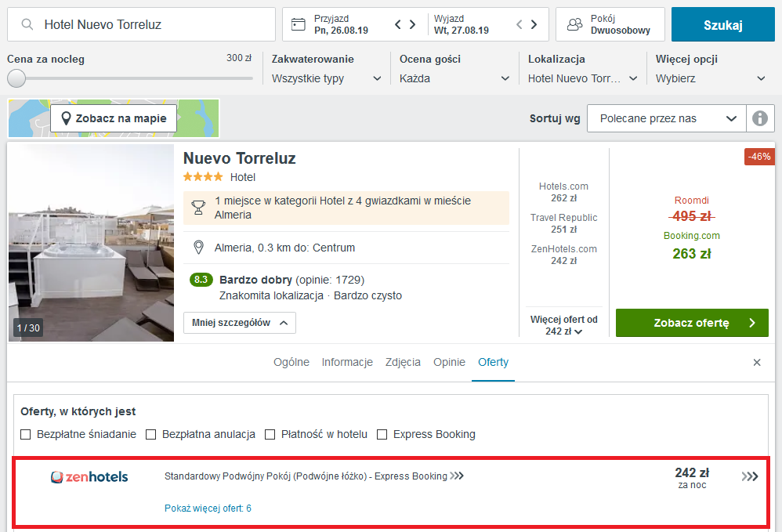
Task: Click the calendar icon next to Przyjazd
Action: (299, 24)
